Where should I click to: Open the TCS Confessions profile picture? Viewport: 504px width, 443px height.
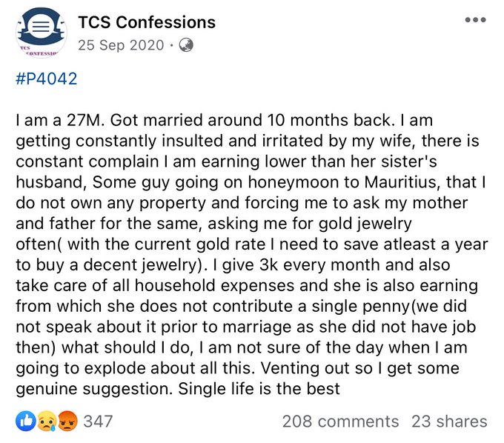point(42,33)
